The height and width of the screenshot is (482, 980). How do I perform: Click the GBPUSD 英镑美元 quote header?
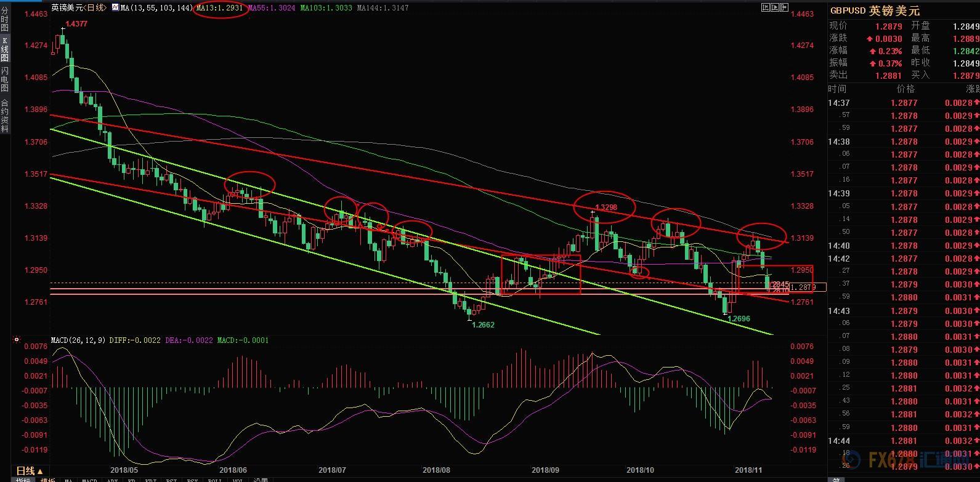tap(875, 10)
